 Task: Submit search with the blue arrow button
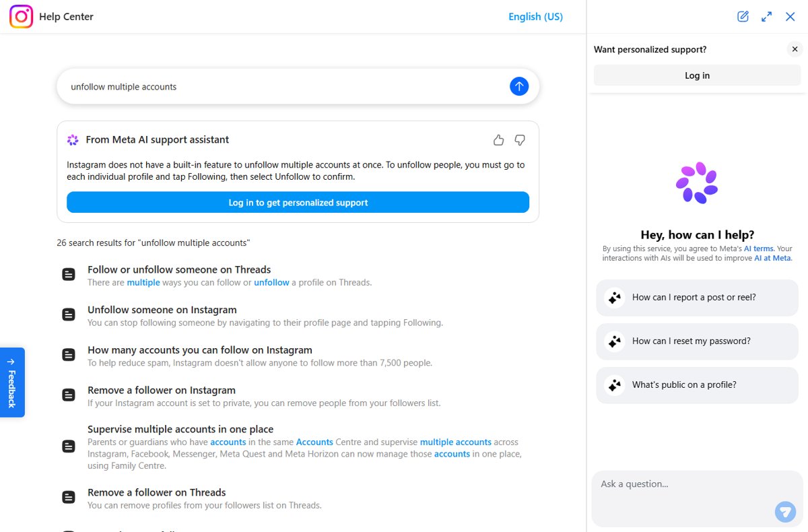pos(519,86)
